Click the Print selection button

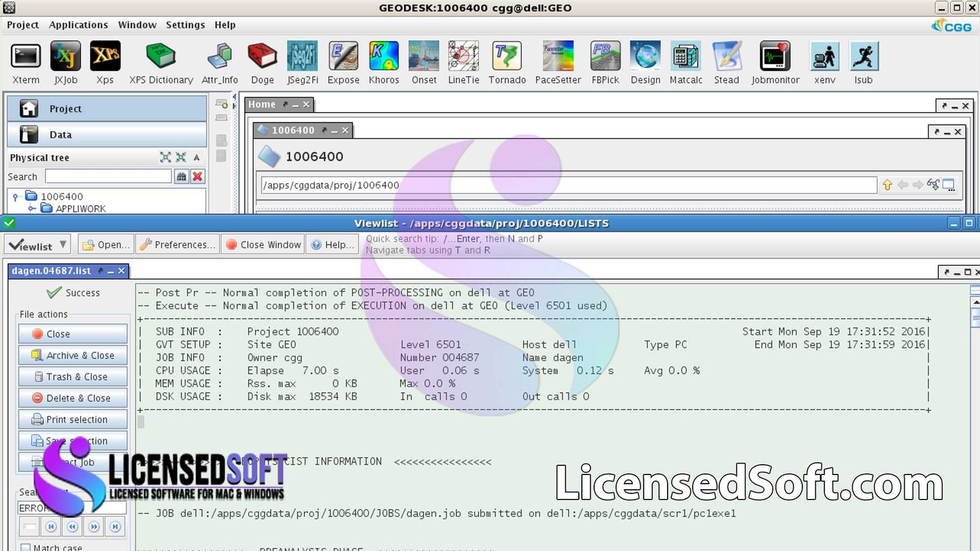73,419
